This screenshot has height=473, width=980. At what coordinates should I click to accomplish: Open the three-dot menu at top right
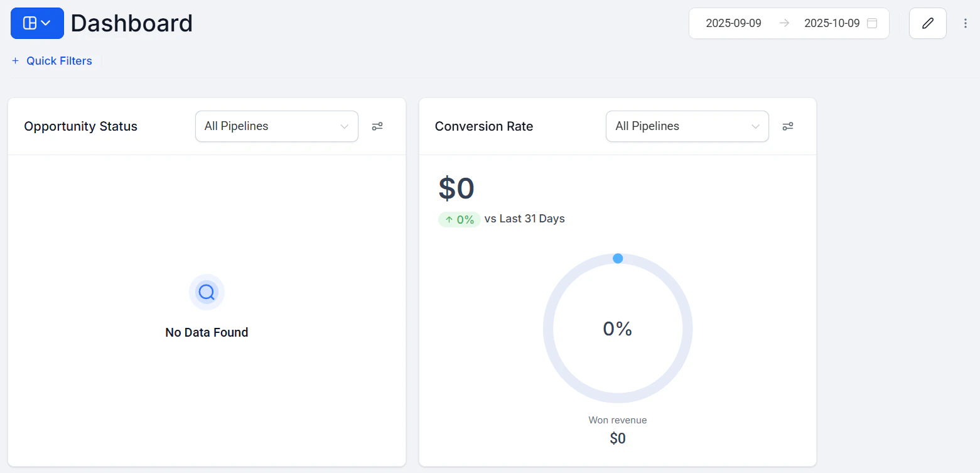tap(965, 23)
